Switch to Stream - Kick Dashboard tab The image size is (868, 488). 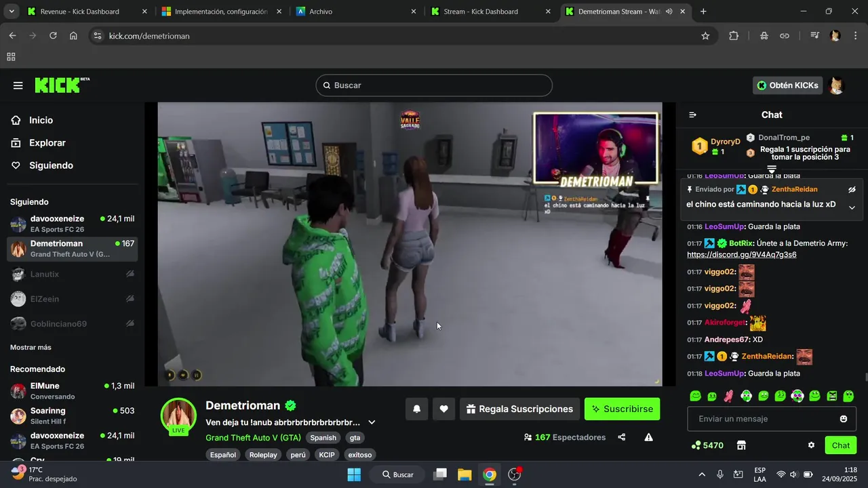click(x=491, y=12)
